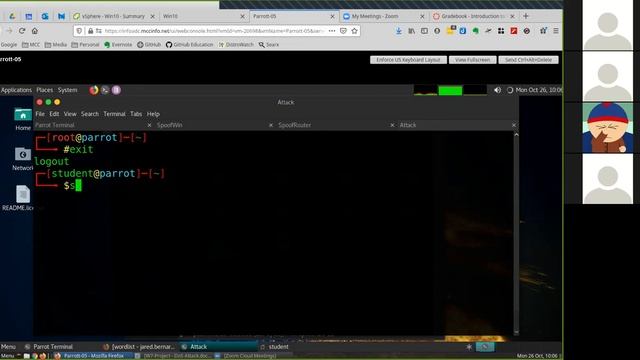Click View Fullscreen button

pyautogui.click(x=473, y=60)
